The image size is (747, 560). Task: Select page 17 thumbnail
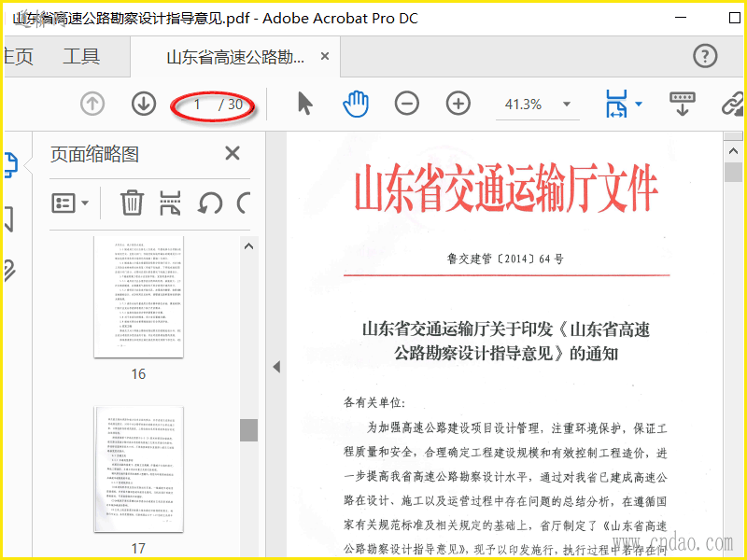point(138,469)
